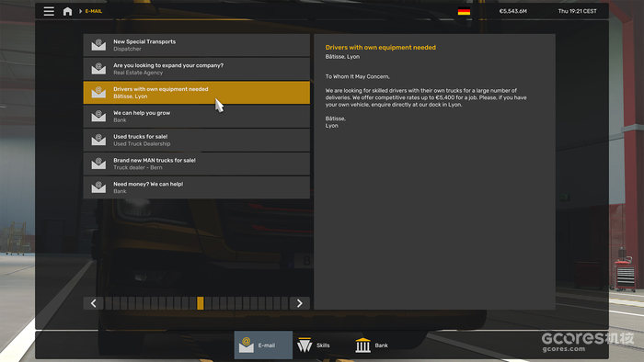Click the €5,543.6M money balance
This screenshot has width=644, height=362.
tap(513, 11)
